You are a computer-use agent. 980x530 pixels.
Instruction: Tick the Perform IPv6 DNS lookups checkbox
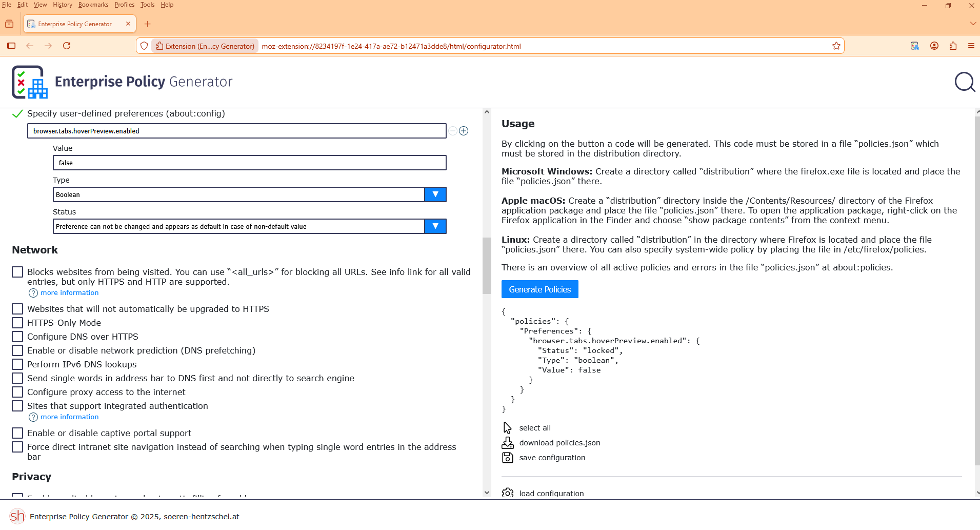click(17, 364)
